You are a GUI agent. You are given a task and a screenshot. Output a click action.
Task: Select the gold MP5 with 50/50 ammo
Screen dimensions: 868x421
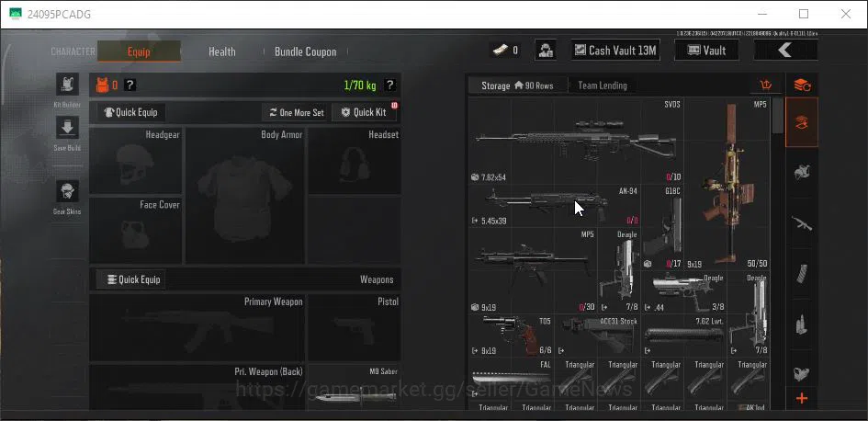click(x=727, y=184)
